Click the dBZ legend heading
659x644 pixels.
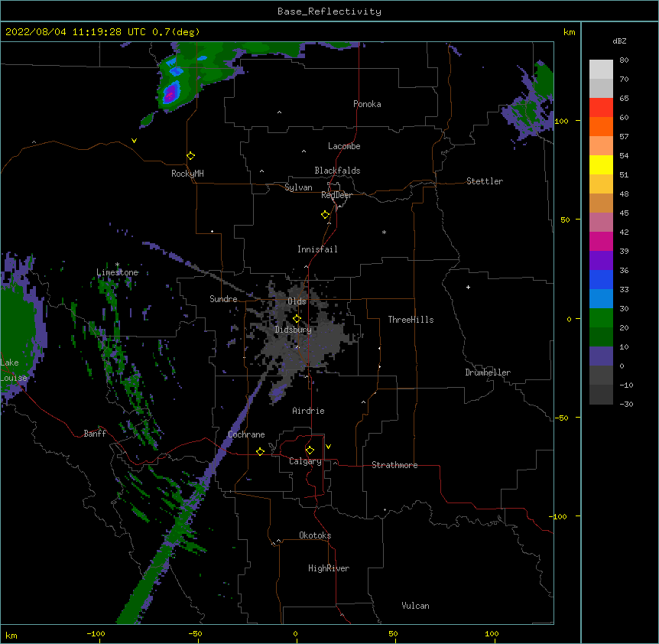pos(619,41)
